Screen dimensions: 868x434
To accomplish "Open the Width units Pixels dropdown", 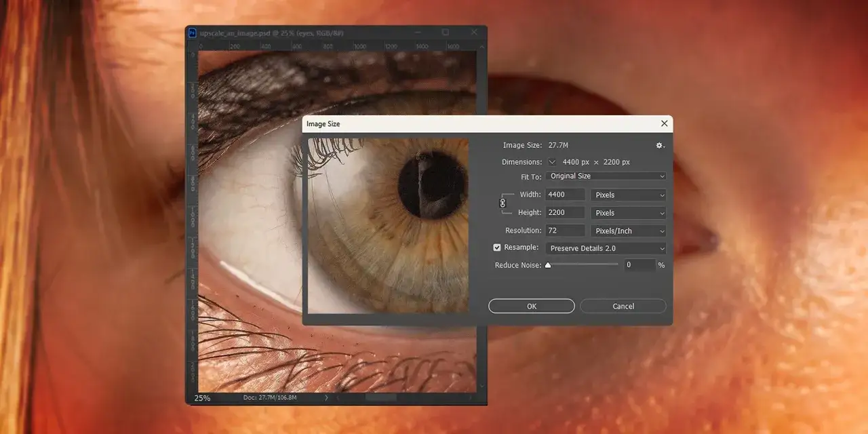I will (629, 195).
